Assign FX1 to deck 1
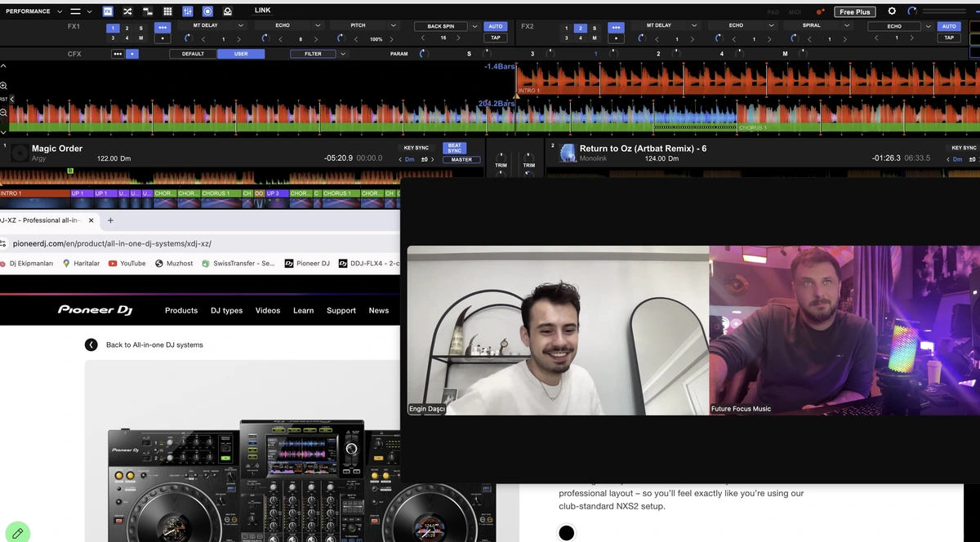The width and height of the screenshot is (980, 542). [x=113, y=28]
